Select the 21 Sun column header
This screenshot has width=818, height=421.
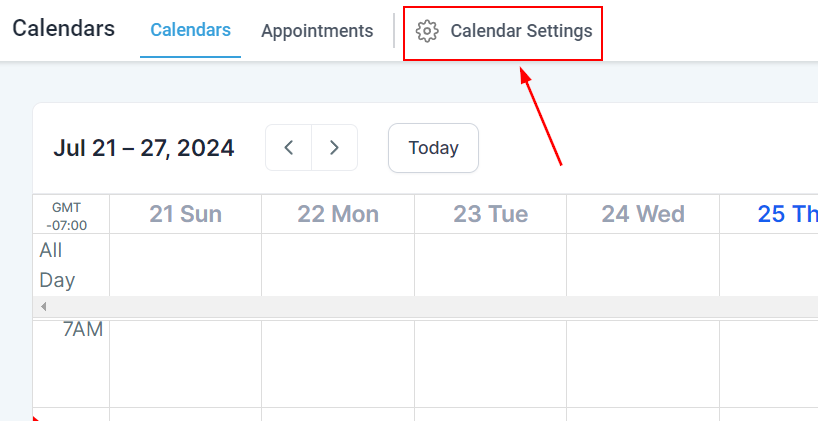point(186,214)
